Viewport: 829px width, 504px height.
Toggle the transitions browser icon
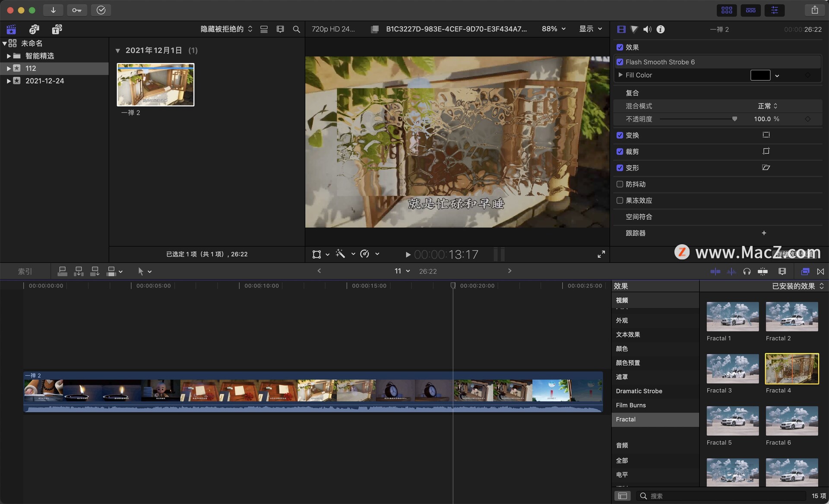tap(820, 271)
